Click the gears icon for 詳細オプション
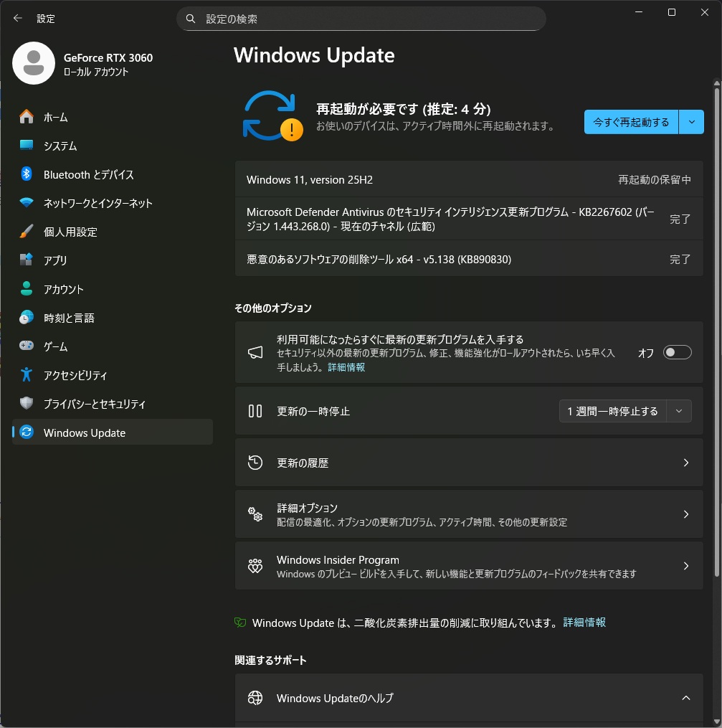 pos(255,514)
